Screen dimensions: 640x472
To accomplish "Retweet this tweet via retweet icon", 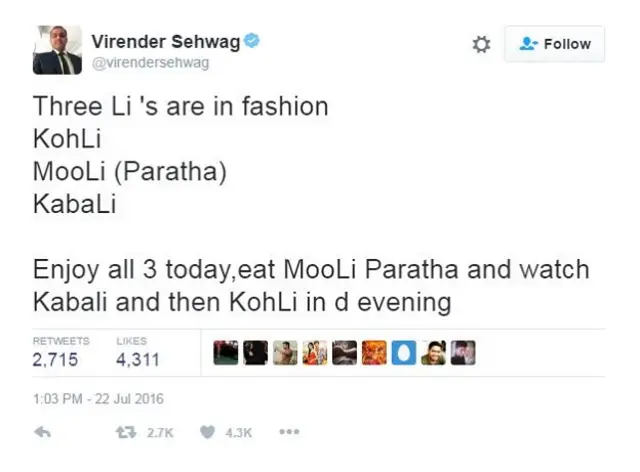I will 127,432.
